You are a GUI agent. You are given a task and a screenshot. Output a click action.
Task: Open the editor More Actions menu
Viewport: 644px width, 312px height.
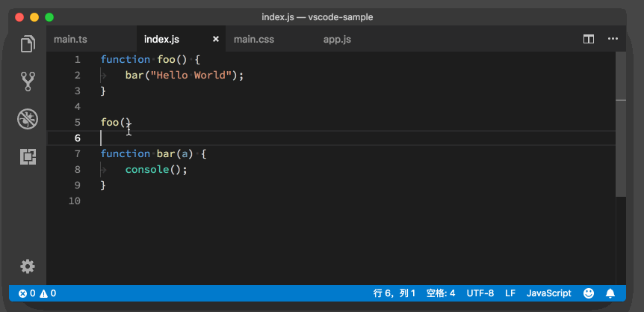(613, 39)
